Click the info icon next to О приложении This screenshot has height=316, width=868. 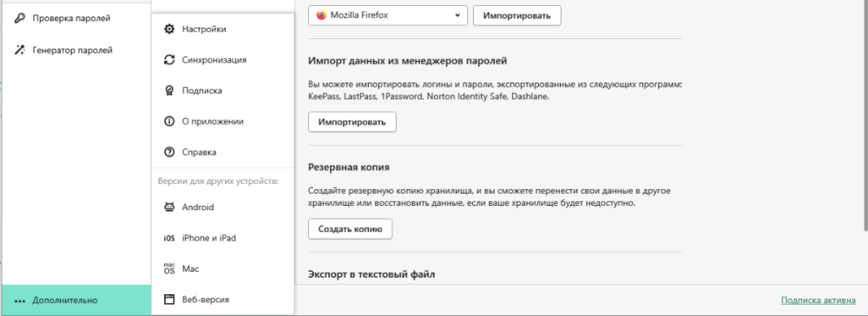pyautogui.click(x=169, y=122)
